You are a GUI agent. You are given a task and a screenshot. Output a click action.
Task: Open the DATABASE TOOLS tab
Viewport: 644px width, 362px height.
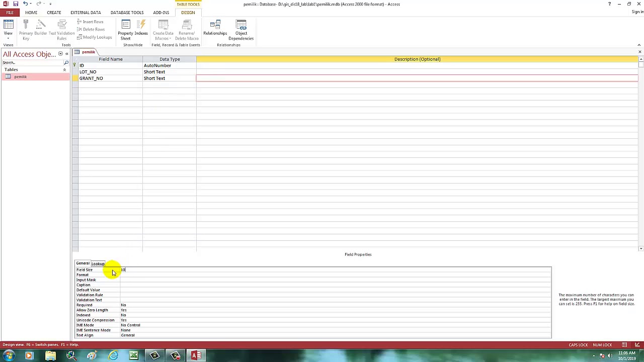pos(127,13)
